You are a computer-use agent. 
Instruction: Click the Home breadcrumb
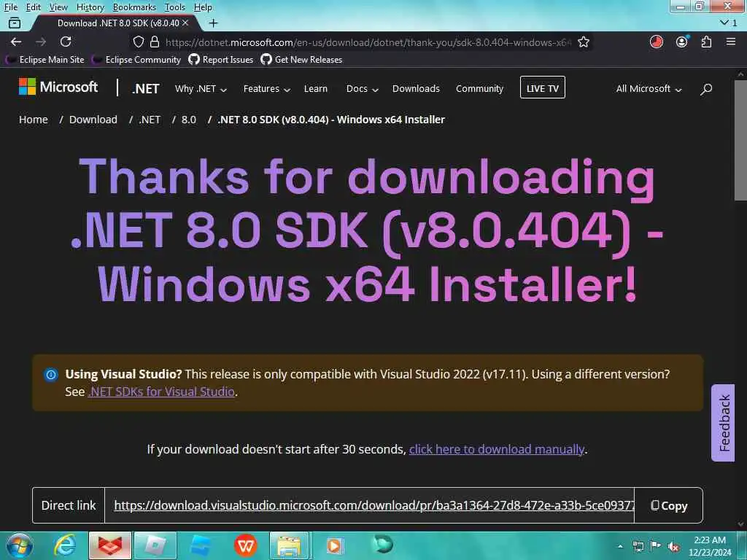pos(34,120)
